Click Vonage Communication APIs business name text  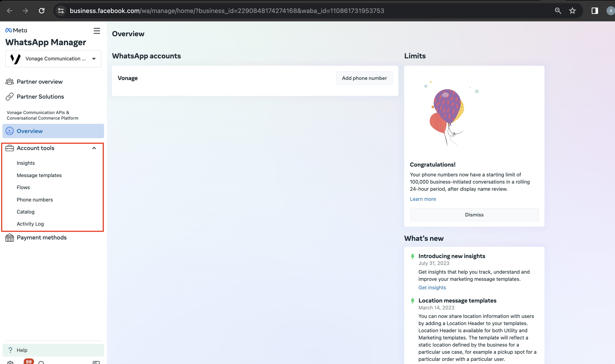43,115
